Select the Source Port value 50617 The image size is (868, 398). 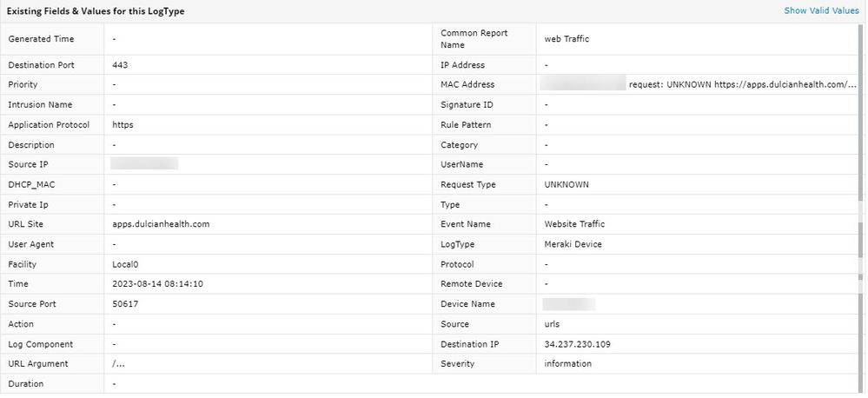pyautogui.click(x=125, y=304)
